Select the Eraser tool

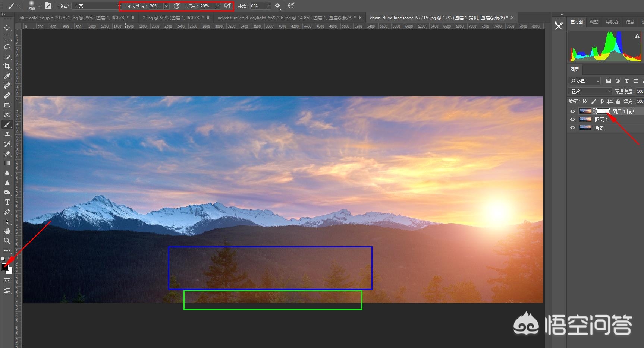click(7, 154)
